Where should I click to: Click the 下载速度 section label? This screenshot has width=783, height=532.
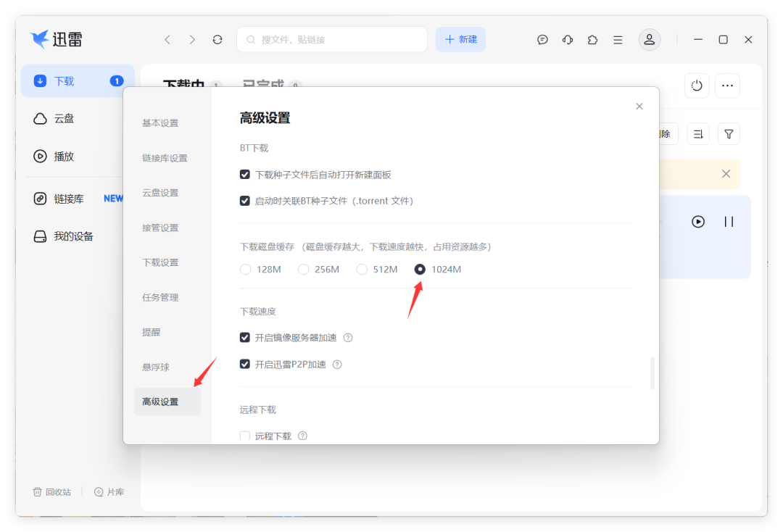tap(257, 312)
